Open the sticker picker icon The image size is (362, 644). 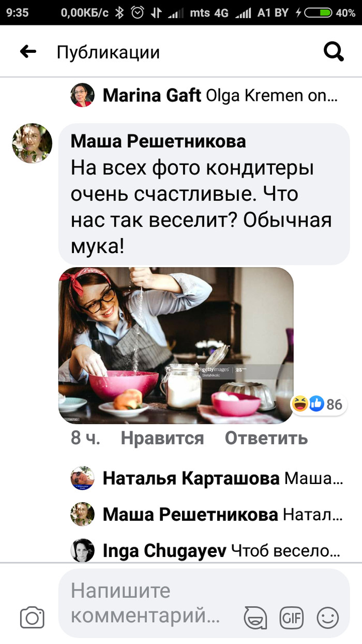255,618
